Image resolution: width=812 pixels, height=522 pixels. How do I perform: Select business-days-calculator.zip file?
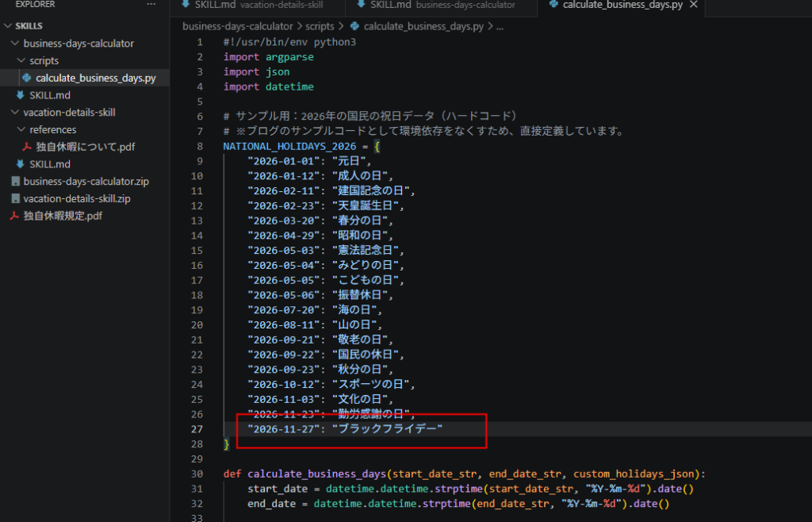86,182
